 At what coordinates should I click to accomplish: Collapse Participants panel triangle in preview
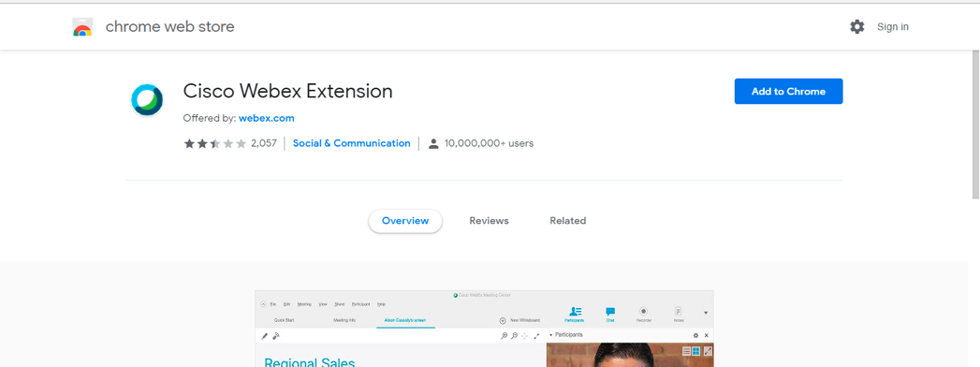(550, 335)
